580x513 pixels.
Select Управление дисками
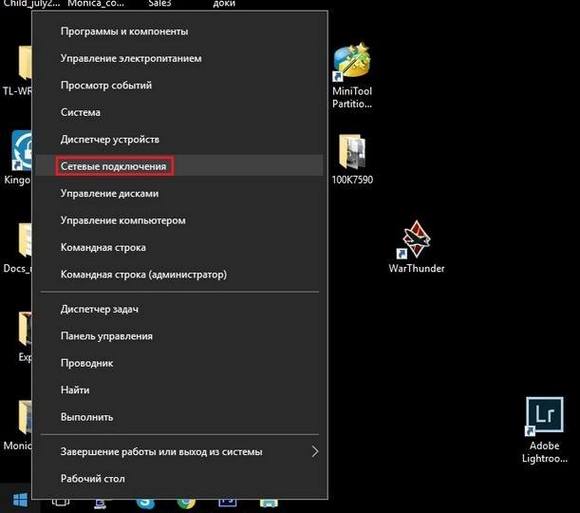click(180, 193)
